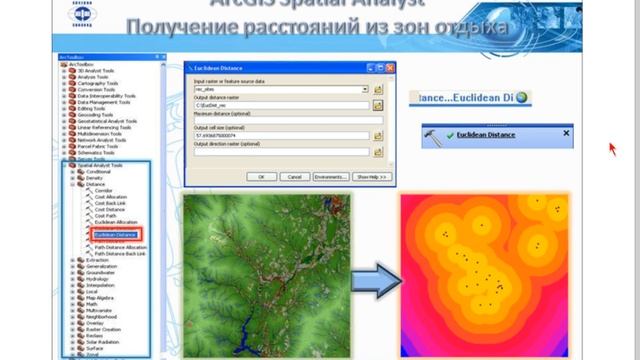Click green elevation map thumbnail
640x360 pixels.
tap(267, 276)
